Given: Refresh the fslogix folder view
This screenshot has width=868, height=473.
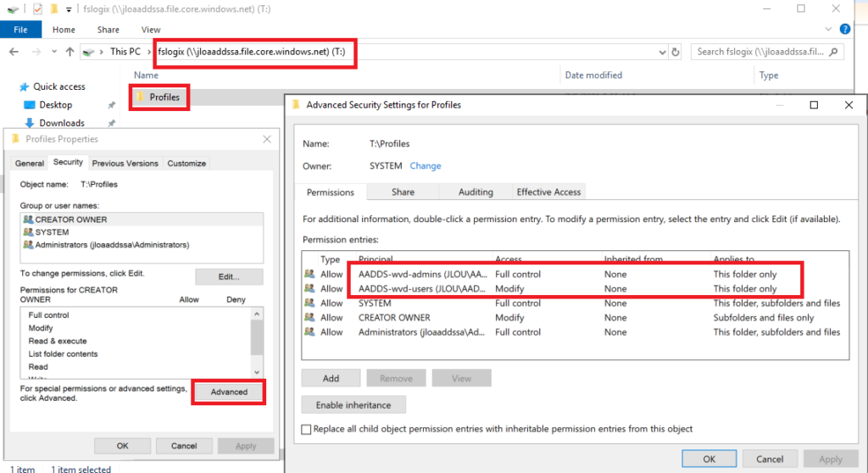Looking at the screenshot, I should (x=676, y=52).
